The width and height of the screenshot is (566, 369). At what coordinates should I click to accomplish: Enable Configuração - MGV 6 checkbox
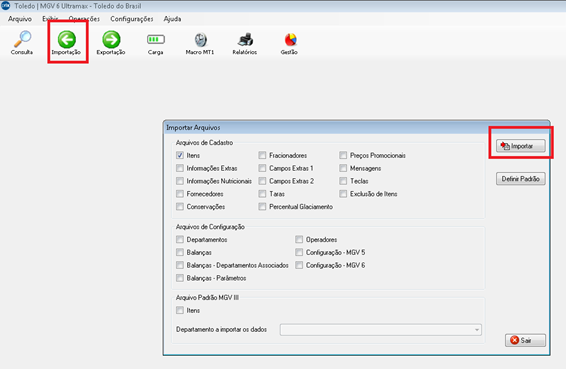point(299,265)
